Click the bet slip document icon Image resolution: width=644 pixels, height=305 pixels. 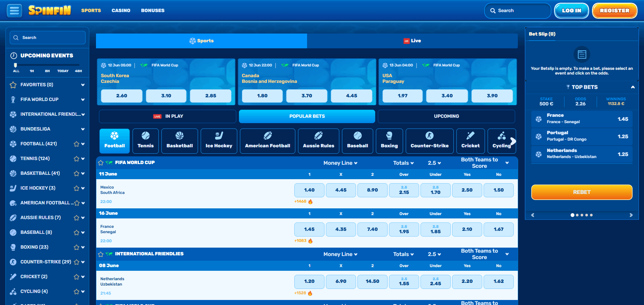point(582,54)
